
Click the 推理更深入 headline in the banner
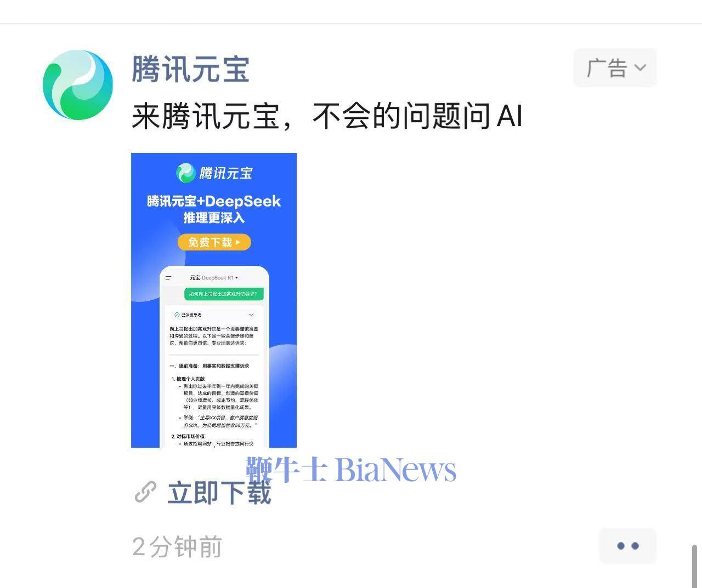(214, 218)
